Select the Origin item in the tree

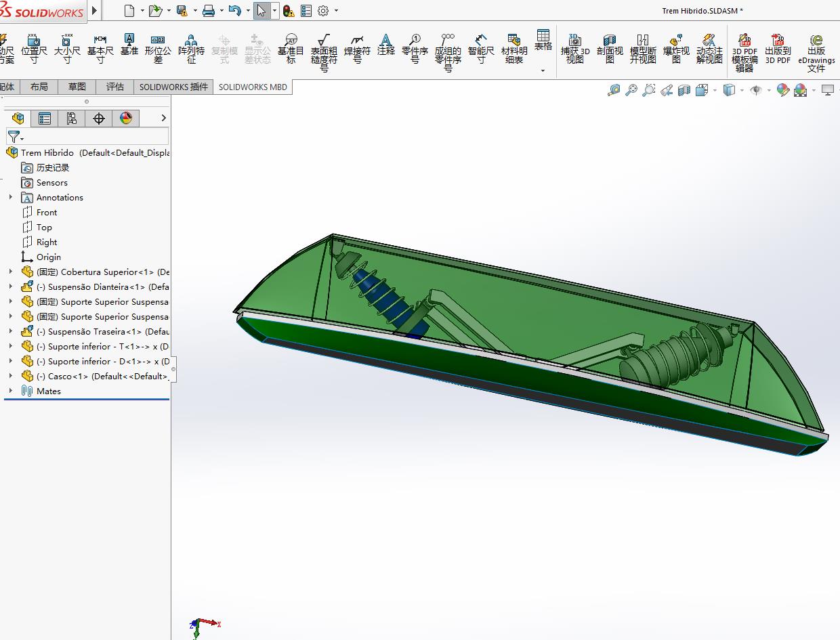click(49, 257)
